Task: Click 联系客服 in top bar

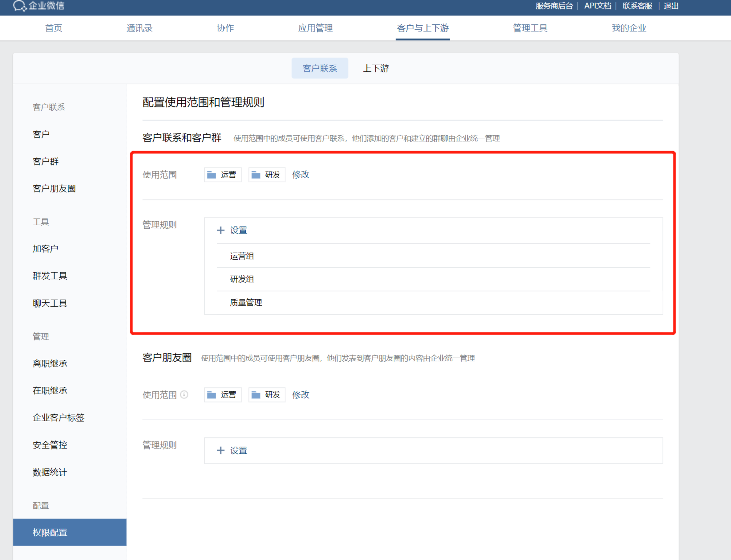Action: click(637, 6)
